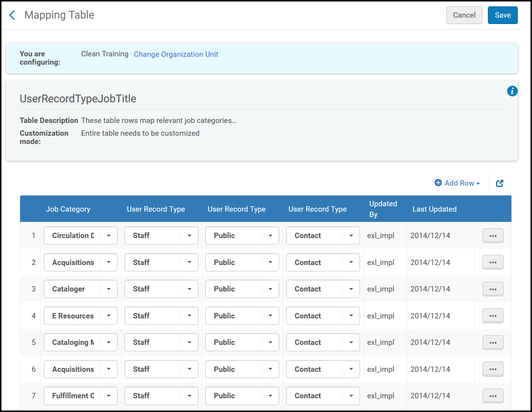Open row 6 Acquisitions job category dropdown
532x412 pixels.
pos(80,369)
